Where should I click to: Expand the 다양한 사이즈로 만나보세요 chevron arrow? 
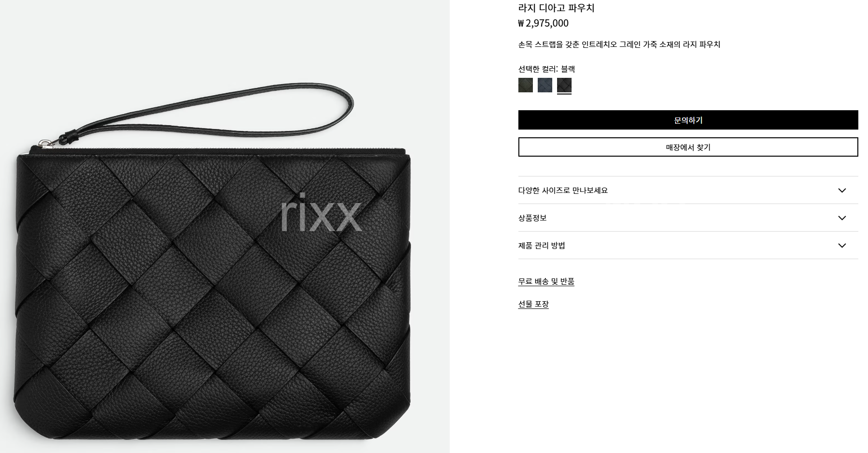tap(842, 190)
